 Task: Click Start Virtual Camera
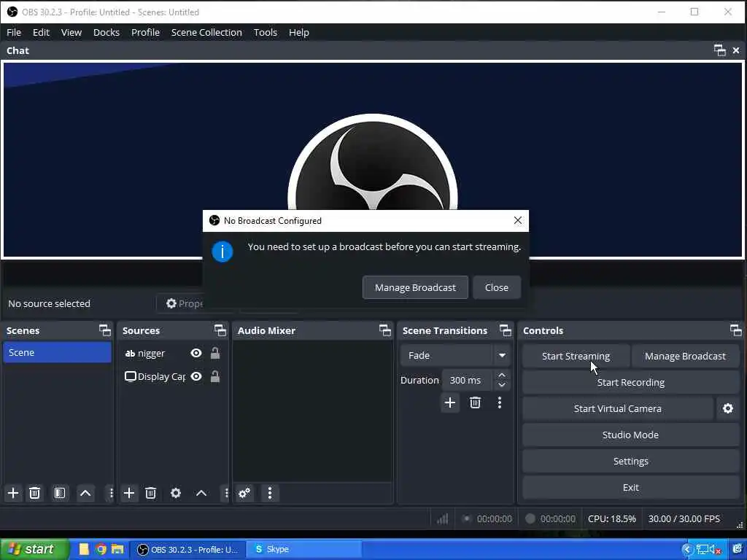(617, 408)
